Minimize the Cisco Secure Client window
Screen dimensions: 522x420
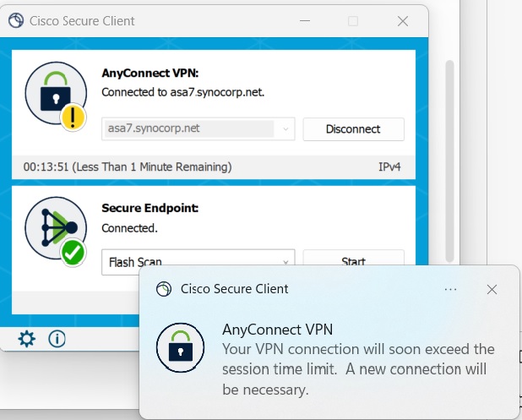[305, 21]
